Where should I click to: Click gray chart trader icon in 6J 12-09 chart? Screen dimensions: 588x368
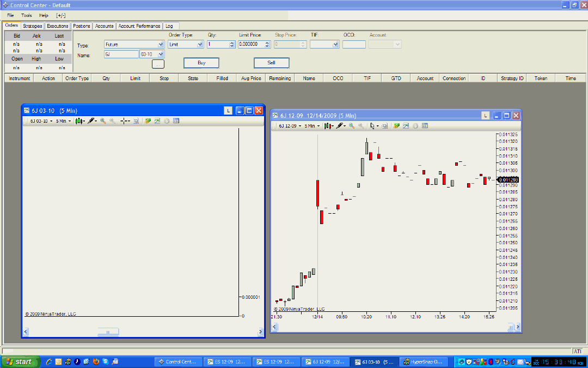pyautogui.click(x=415, y=126)
